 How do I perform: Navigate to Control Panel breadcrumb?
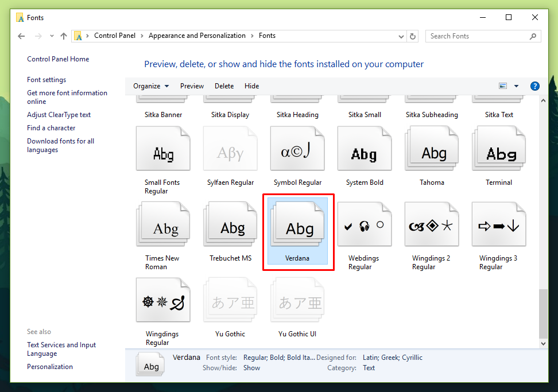pos(115,36)
